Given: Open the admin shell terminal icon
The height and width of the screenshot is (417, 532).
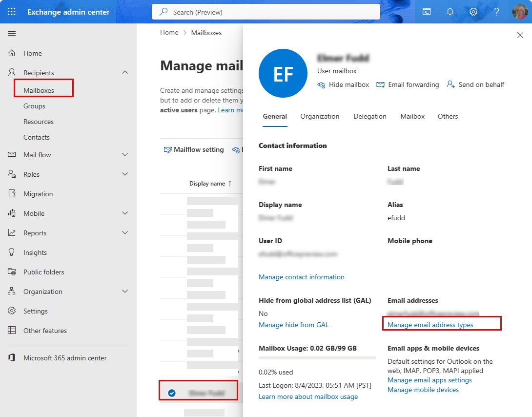Looking at the screenshot, I should [426, 11].
